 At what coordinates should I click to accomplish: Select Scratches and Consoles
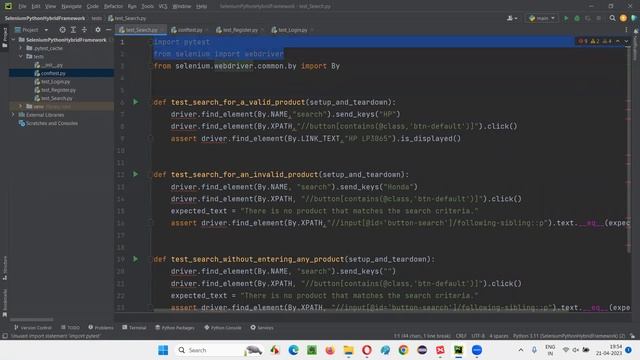click(x=48, y=123)
